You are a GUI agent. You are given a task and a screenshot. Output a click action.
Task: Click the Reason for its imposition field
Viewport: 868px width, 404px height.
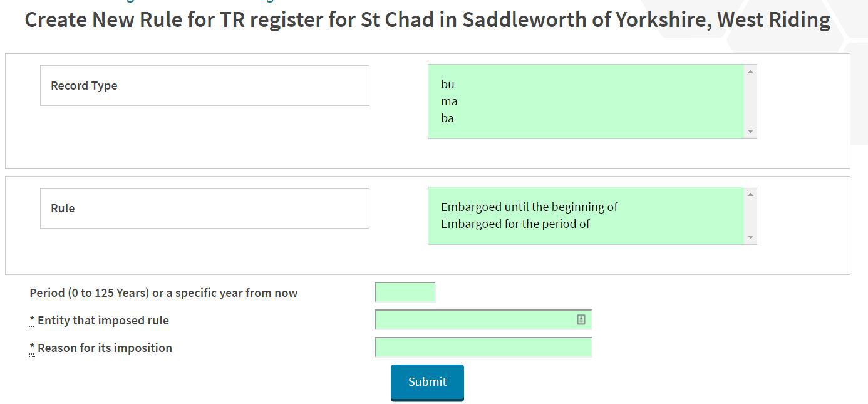click(483, 348)
